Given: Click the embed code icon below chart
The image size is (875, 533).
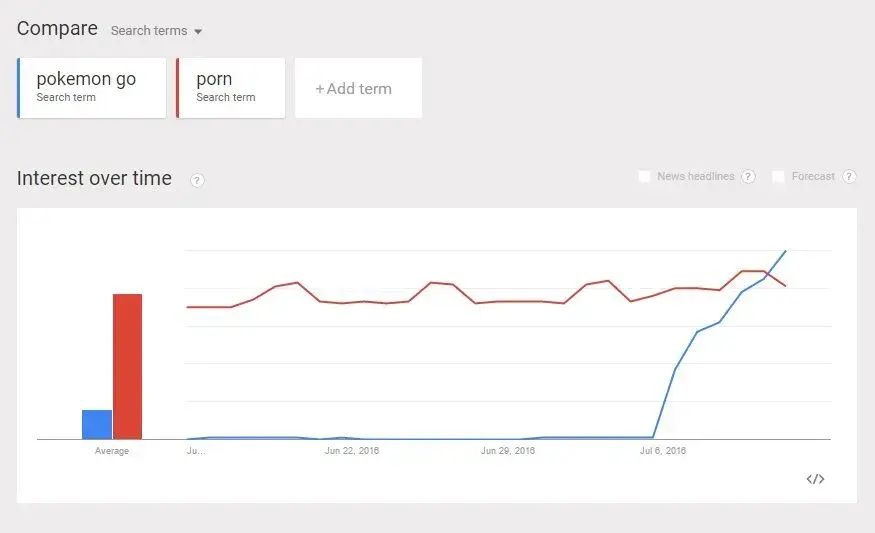Looking at the screenshot, I should tap(815, 479).
